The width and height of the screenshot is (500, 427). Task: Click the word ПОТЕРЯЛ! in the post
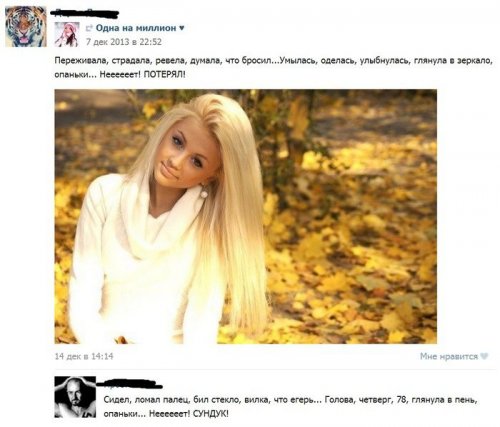[164, 74]
